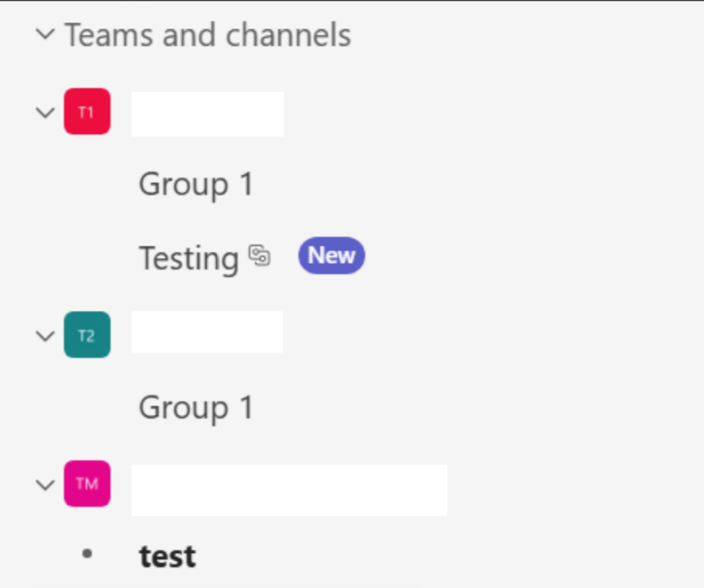Open the team name beside TM avatar
The height and width of the screenshot is (588, 704).
[289, 490]
